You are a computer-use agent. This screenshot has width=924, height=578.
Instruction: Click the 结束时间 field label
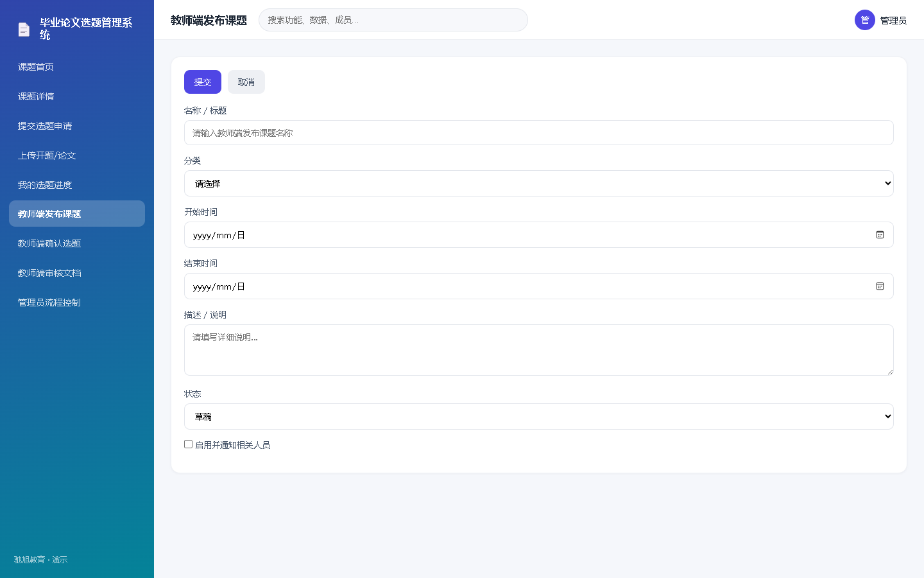[x=201, y=263]
